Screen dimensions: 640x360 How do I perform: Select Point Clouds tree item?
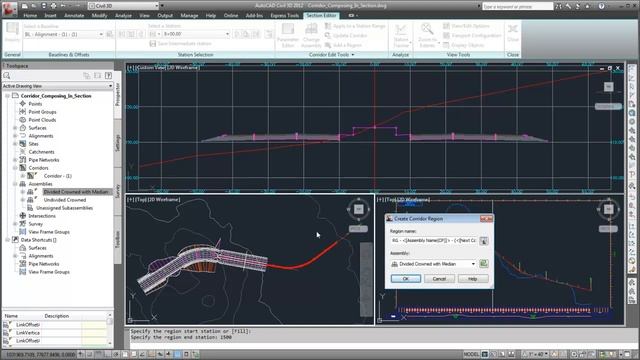42,120
